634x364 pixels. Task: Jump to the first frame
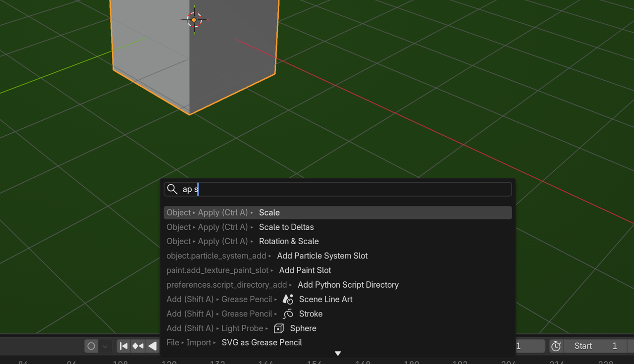pos(124,346)
